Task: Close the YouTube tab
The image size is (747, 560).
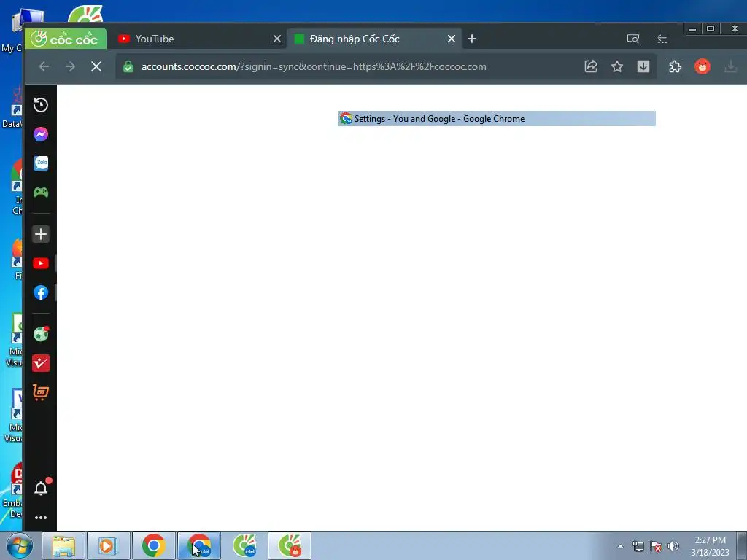Action: pyautogui.click(x=276, y=39)
